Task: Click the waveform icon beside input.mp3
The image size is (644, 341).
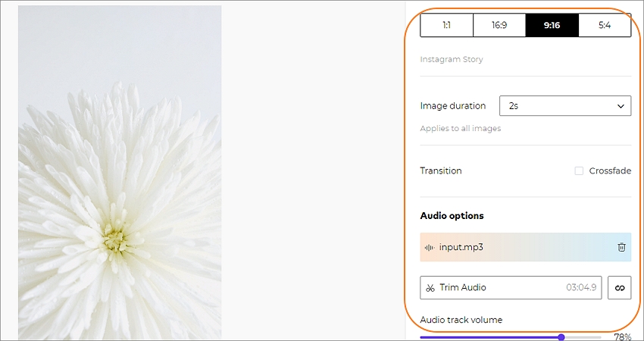Action: click(430, 247)
